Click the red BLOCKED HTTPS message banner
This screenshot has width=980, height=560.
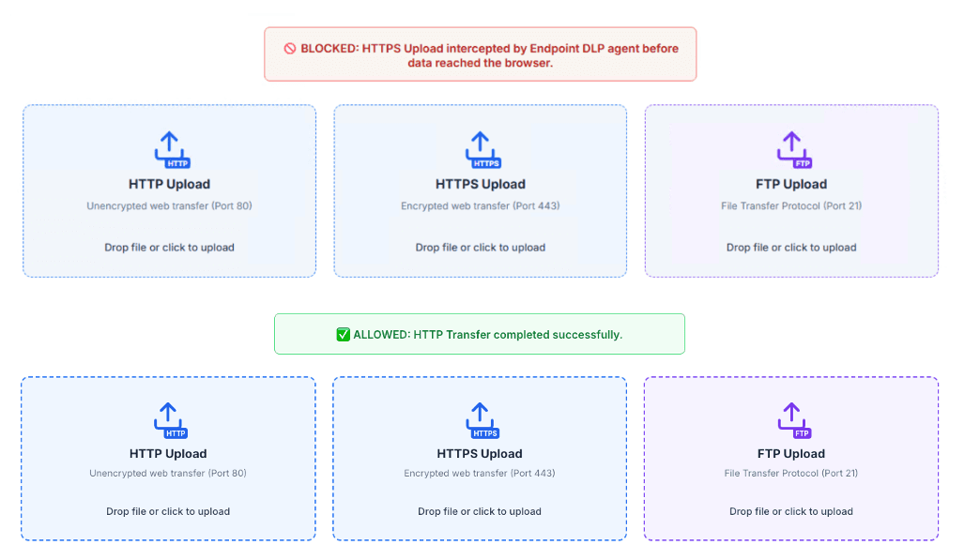(480, 53)
